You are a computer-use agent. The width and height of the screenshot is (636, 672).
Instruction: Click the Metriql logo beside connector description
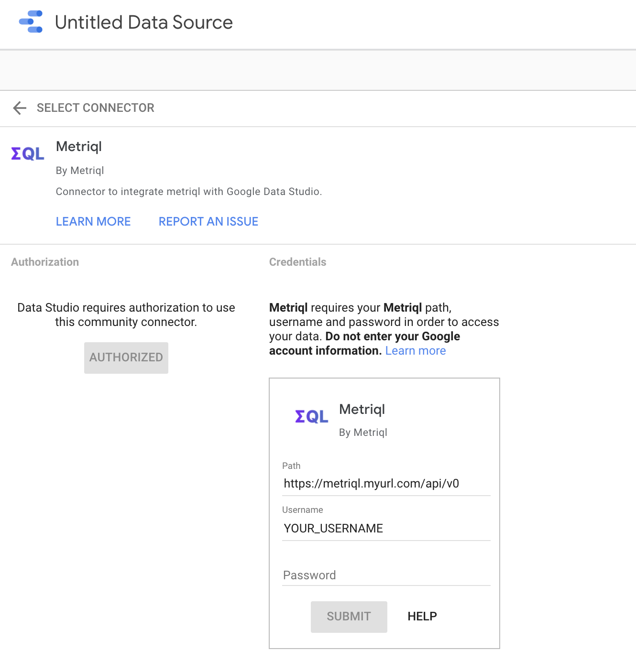(x=28, y=154)
